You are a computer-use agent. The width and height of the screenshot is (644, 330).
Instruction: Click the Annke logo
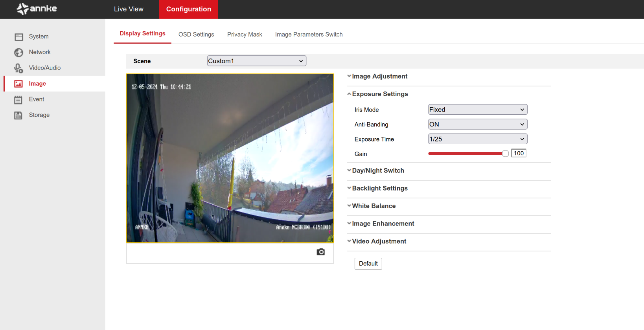[37, 9]
